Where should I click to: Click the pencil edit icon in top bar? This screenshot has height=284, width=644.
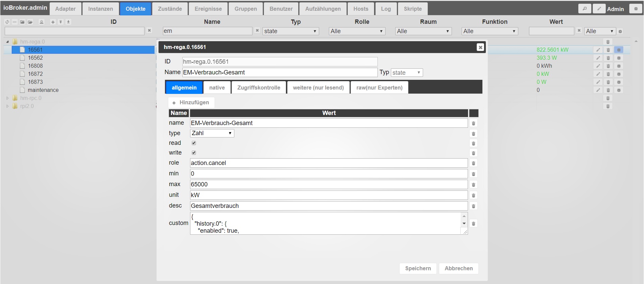[x=599, y=9]
